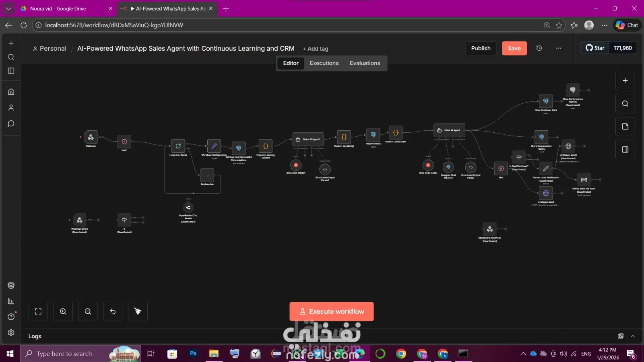Screen dimensions: 644x362
Task: Open n8n Settings from the sidebar
Action: (x=11, y=333)
